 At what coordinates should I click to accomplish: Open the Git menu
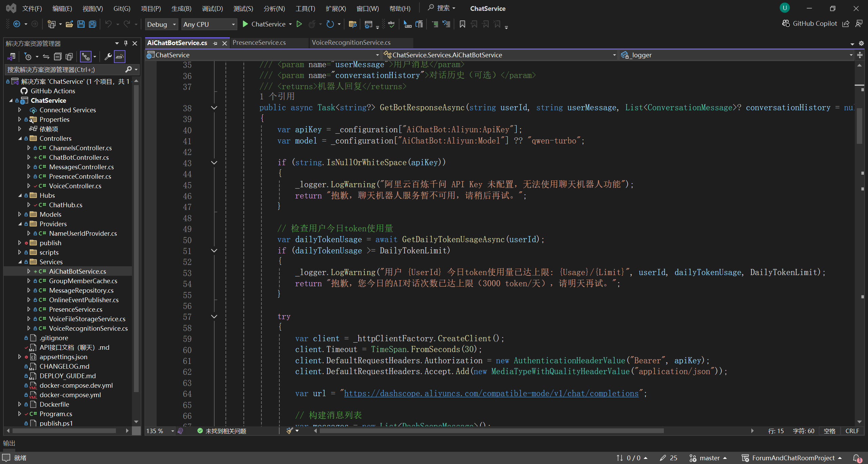click(121, 8)
